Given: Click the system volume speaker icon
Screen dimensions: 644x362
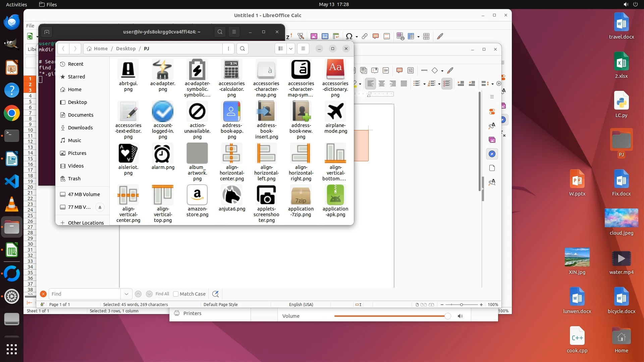Looking at the screenshot, I should pos(626,4).
